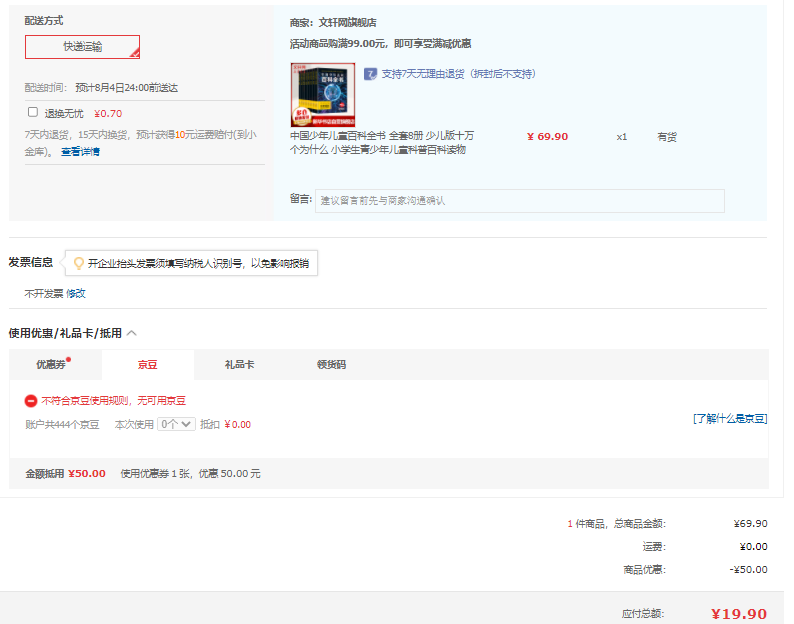Switch to the 礼品卡 tab
The height and width of the screenshot is (624, 794).
click(240, 365)
